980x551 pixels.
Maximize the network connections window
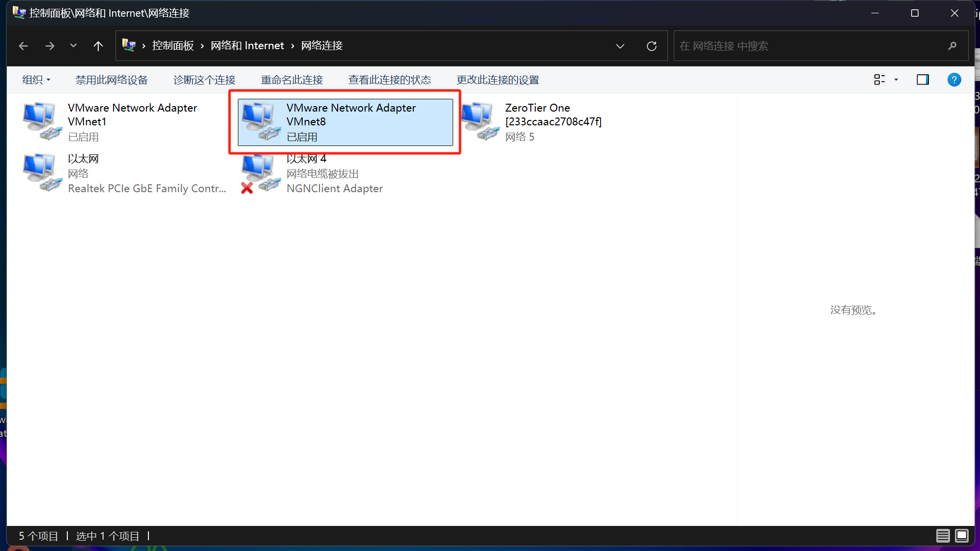click(x=915, y=13)
